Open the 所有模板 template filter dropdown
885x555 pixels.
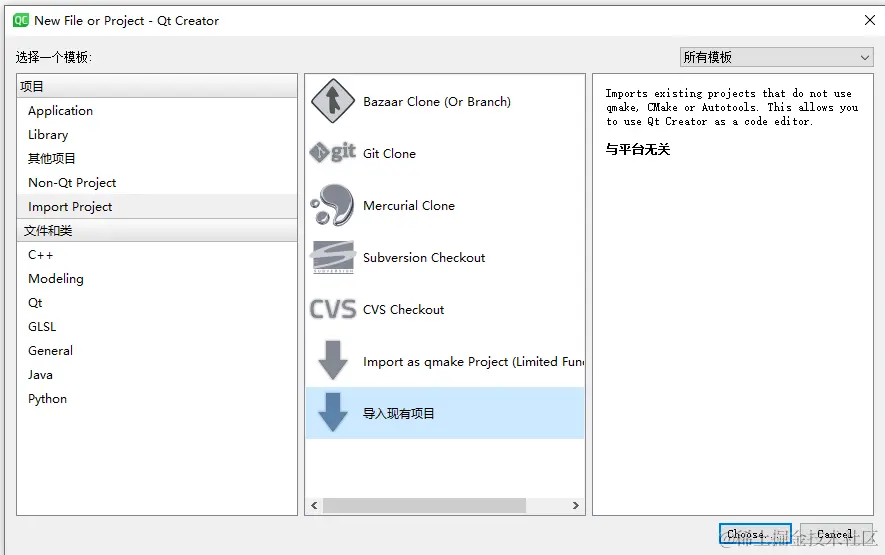point(777,57)
